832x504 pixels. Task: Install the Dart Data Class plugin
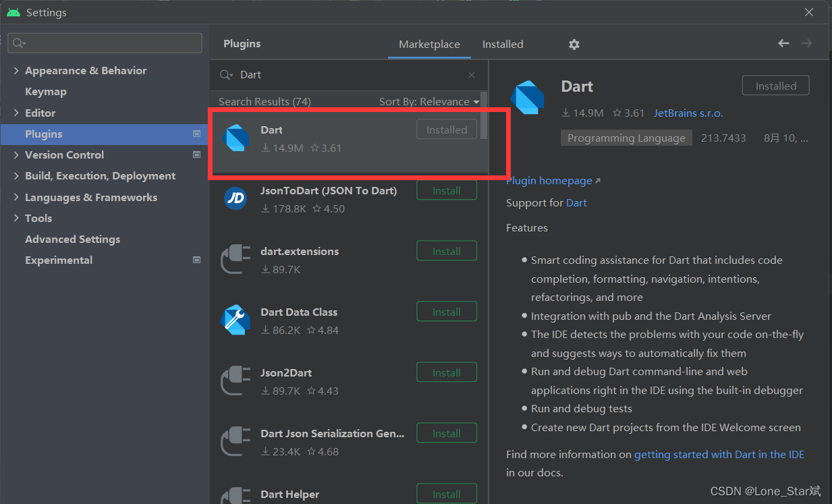click(x=447, y=312)
